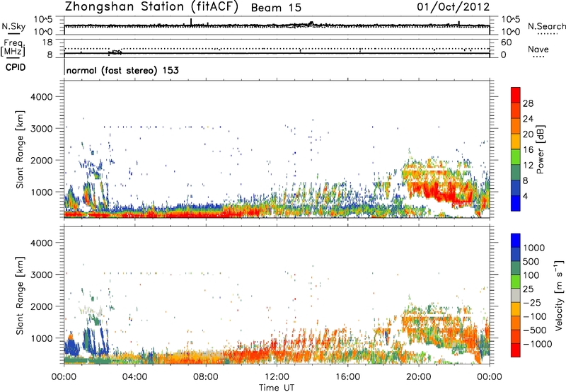Click power panel 'Slant Range [km]' label
This screenshot has width=566, height=392.
pos(20,149)
